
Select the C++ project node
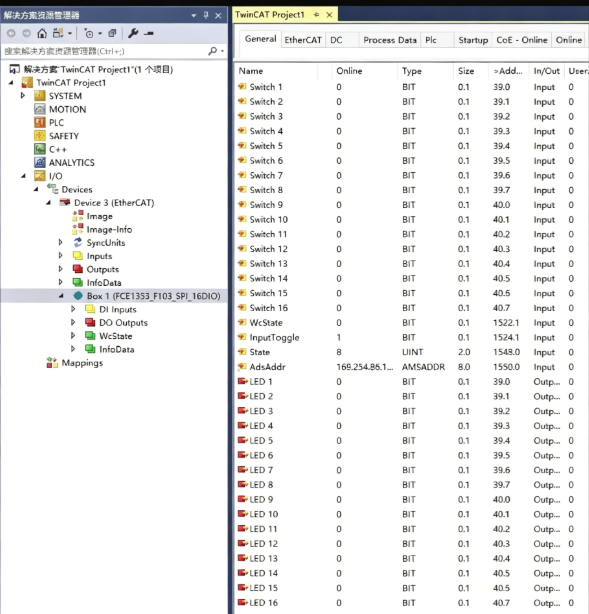coord(58,149)
